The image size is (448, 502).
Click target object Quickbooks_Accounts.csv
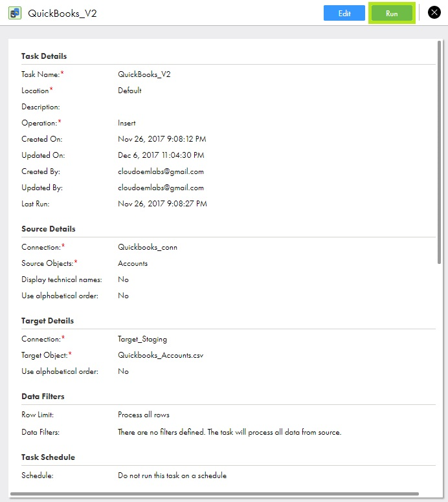(x=161, y=355)
